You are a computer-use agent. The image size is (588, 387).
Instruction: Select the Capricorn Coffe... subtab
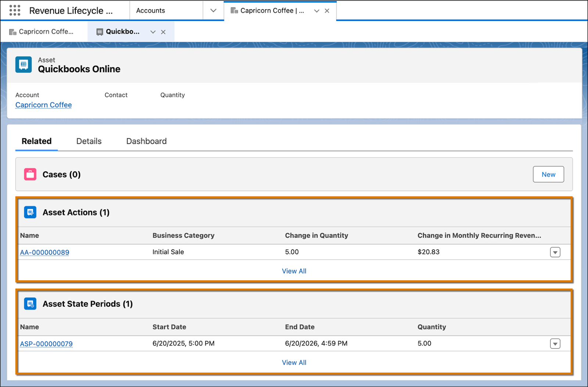44,32
